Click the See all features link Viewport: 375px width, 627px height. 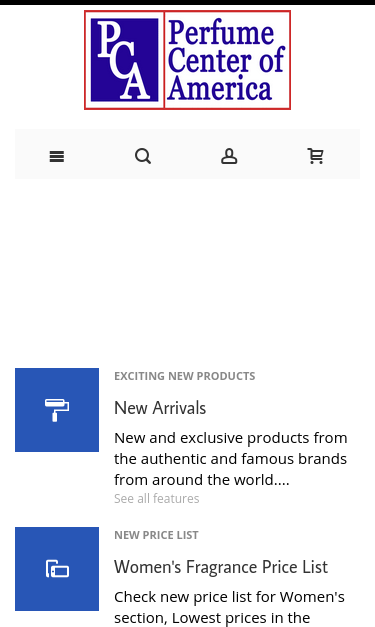coord(157,499)
